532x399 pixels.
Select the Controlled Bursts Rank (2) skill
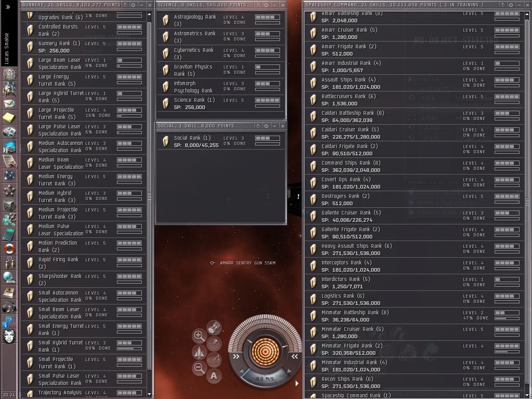click(84, 30)
